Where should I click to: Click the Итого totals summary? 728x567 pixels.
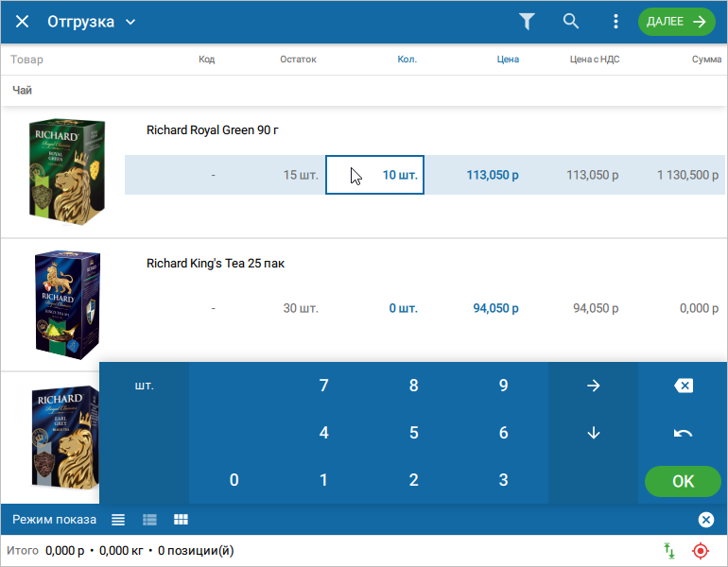[x=120, y=551]
